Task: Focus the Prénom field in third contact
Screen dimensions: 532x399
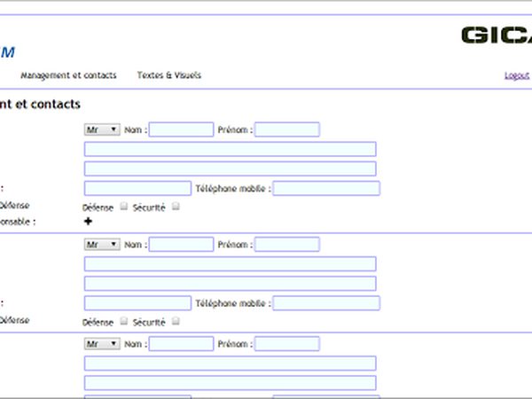Action: point(287,344)
